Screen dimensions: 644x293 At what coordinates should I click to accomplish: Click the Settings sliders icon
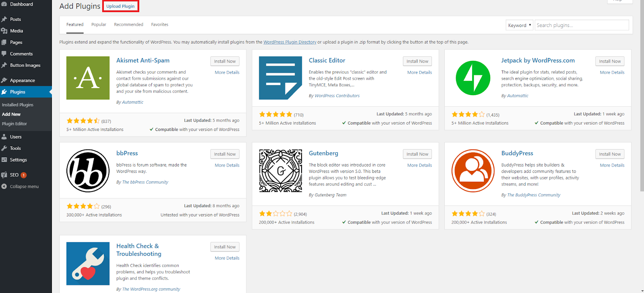4,160
